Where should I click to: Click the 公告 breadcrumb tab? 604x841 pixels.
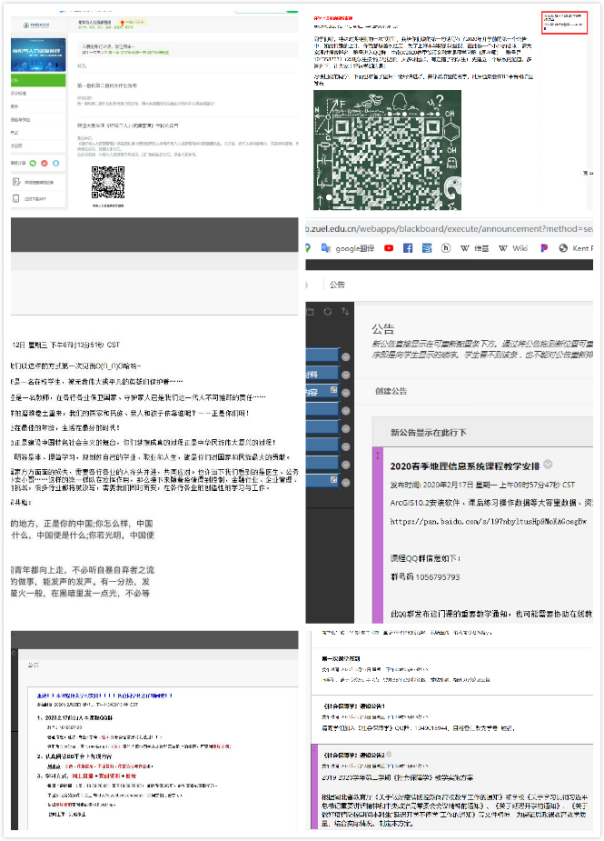pos(337,284)
